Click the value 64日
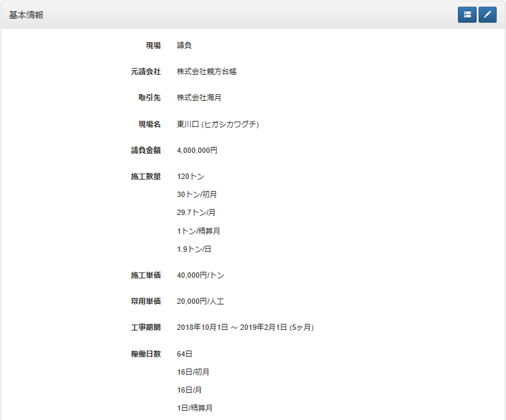Screen dimensions: 506x420 tap(185, 354)
